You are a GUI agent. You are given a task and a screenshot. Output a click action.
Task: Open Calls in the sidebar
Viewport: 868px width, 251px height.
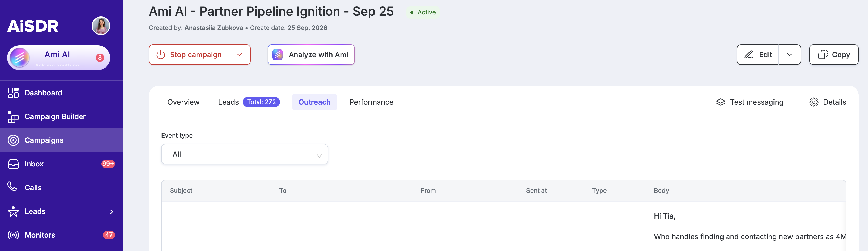[x=61, y=188]
